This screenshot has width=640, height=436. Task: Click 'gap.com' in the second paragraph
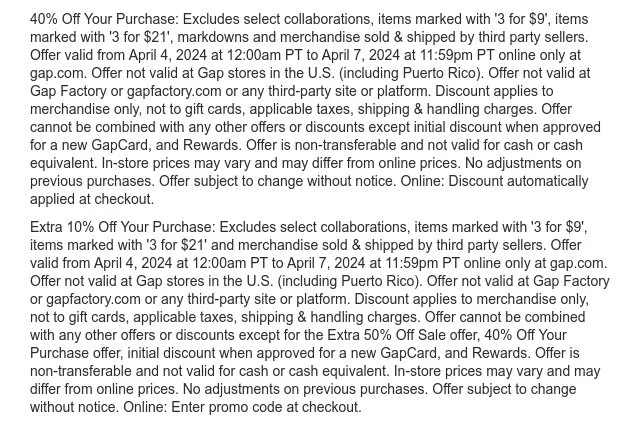[x=580, y=264]
